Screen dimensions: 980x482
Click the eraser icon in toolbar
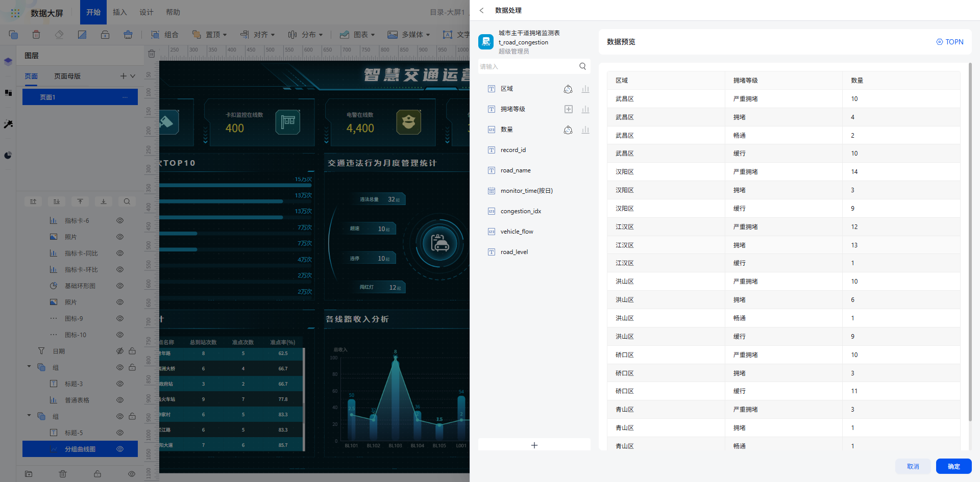[59, 35]
